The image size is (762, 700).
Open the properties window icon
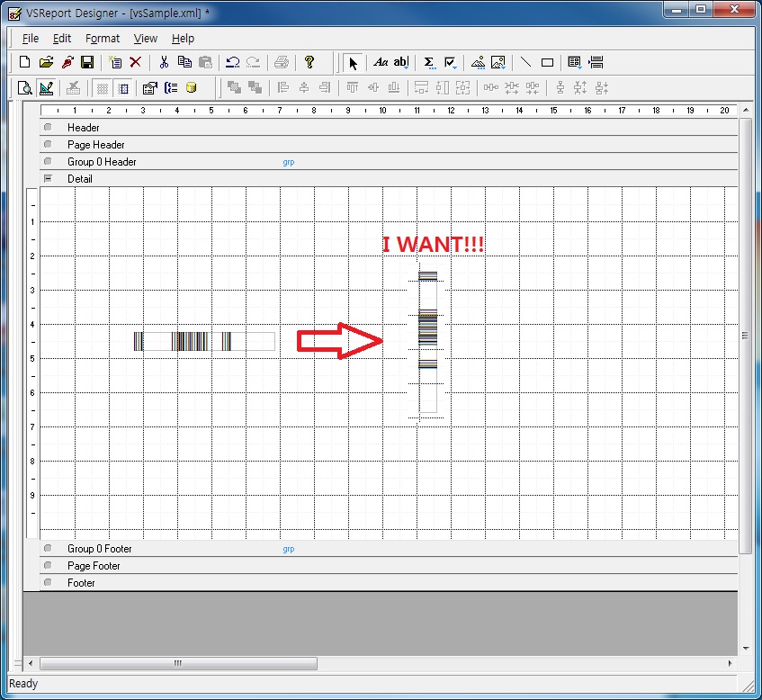(149, 88)
